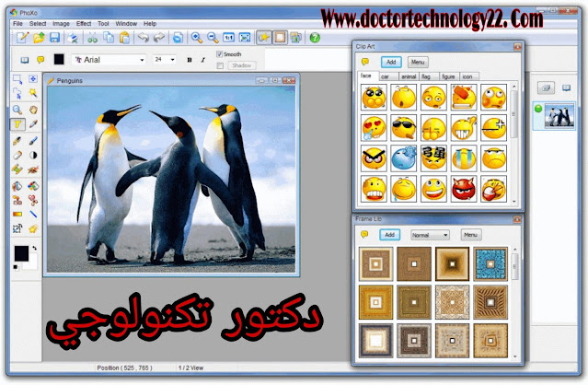Open the Arial font dropdown

point(142,60)
